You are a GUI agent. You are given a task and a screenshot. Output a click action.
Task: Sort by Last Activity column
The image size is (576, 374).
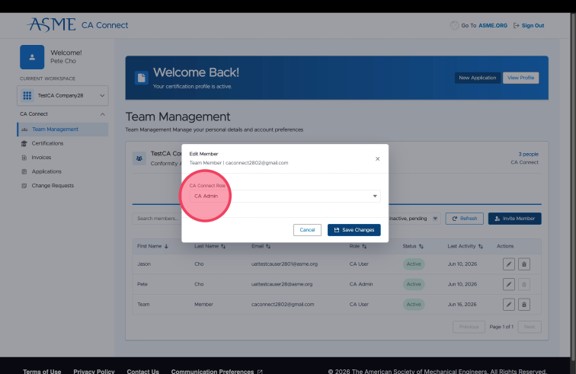click(x=465, y=246)
